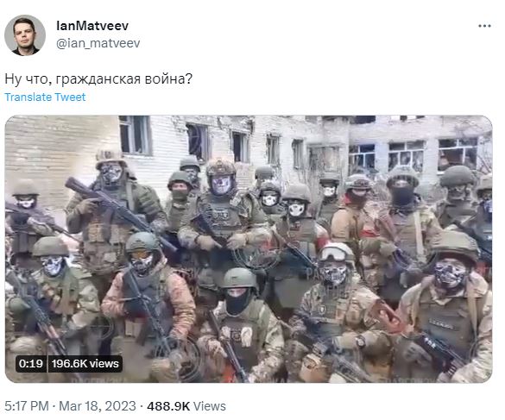Play the embedded soldiers video
The height and width of the screenshot is (420, 505).
pyautogui.click(x=249, y=248)
